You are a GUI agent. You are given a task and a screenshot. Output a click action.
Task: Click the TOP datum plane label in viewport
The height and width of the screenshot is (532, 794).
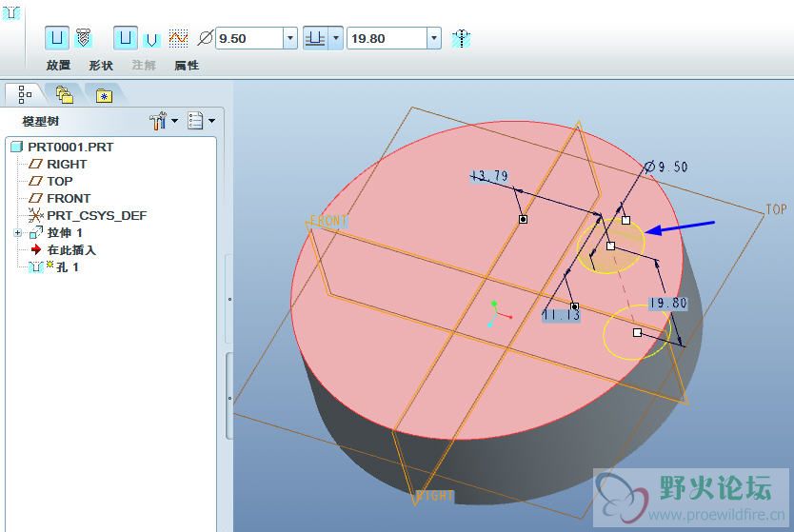click(776, 209)
